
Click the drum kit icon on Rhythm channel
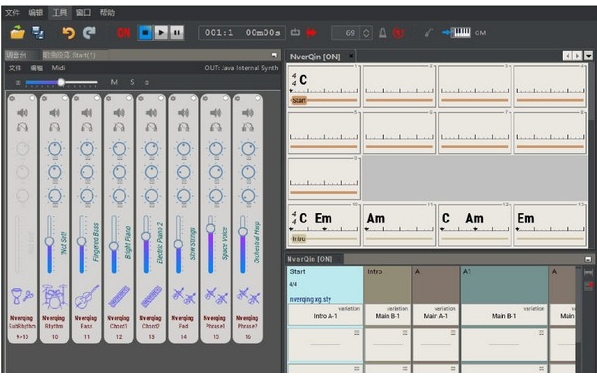(x=54, y=296)
